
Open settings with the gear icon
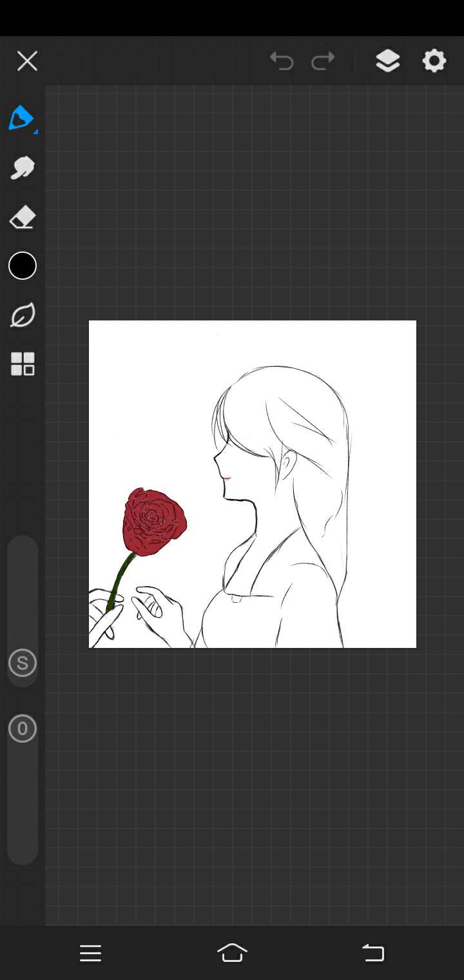(434, 61)
